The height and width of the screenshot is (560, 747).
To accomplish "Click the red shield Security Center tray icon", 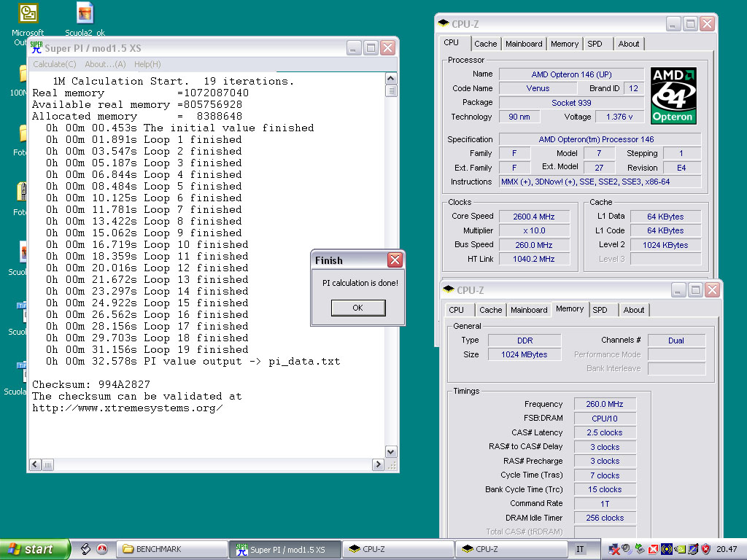I will [x=706, y=549].
